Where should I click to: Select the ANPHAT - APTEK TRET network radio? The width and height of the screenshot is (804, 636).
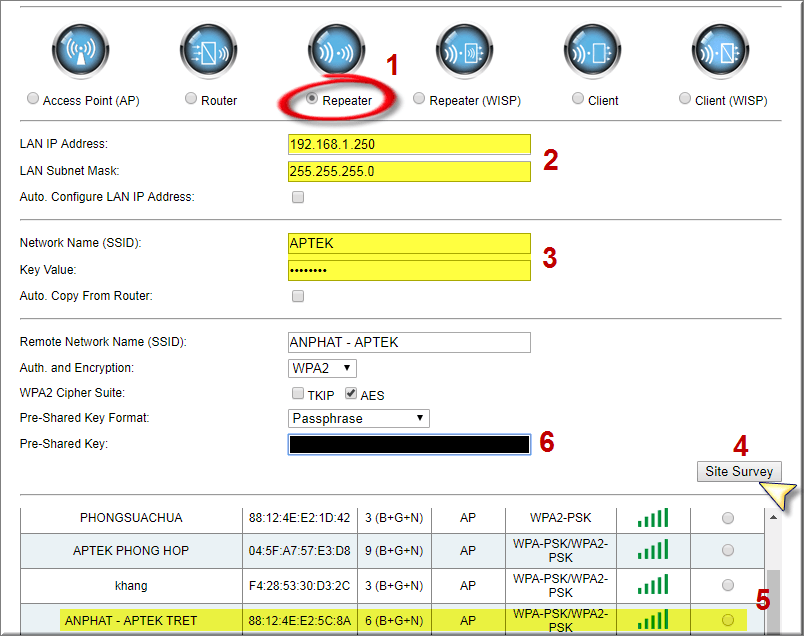[x=727, y=620]
